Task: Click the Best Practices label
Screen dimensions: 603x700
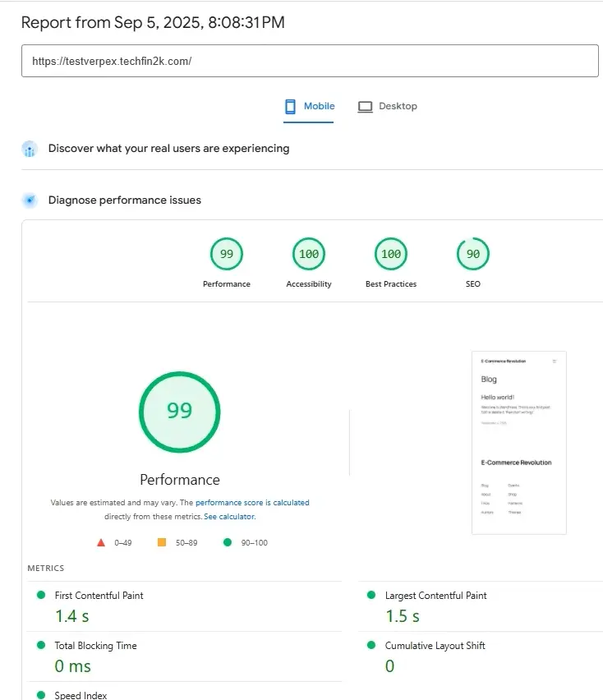Action: click(390, 284)
